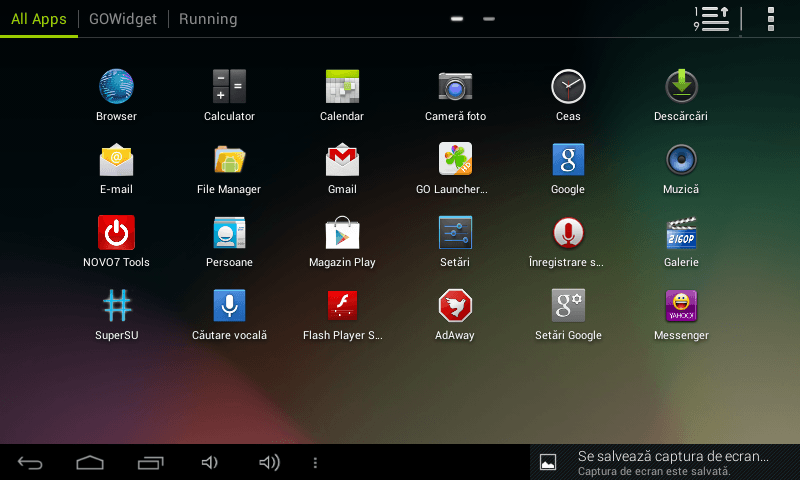800x480 pixels.
Task: Open the screenshot saved notification
Action: [x=665, y=462]
